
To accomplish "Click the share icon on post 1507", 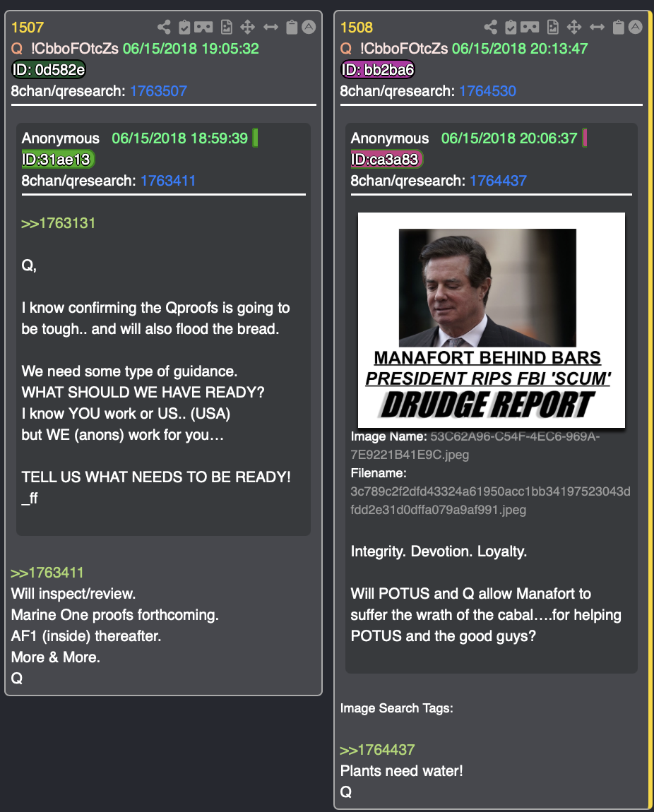I will [x=164, y=27].
